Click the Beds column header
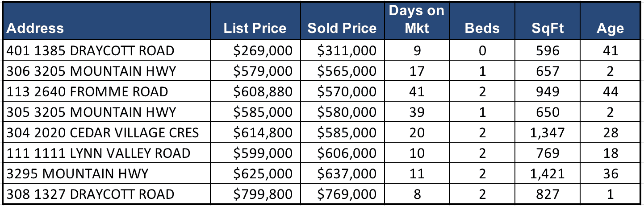Image resolution: width=644 pixels, height=206 pixels. coord(482,29)
